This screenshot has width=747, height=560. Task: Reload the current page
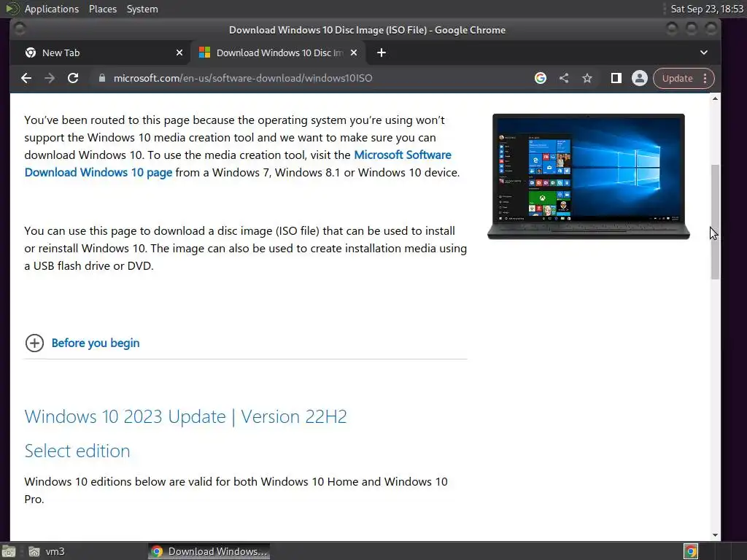tap(73, 78)
